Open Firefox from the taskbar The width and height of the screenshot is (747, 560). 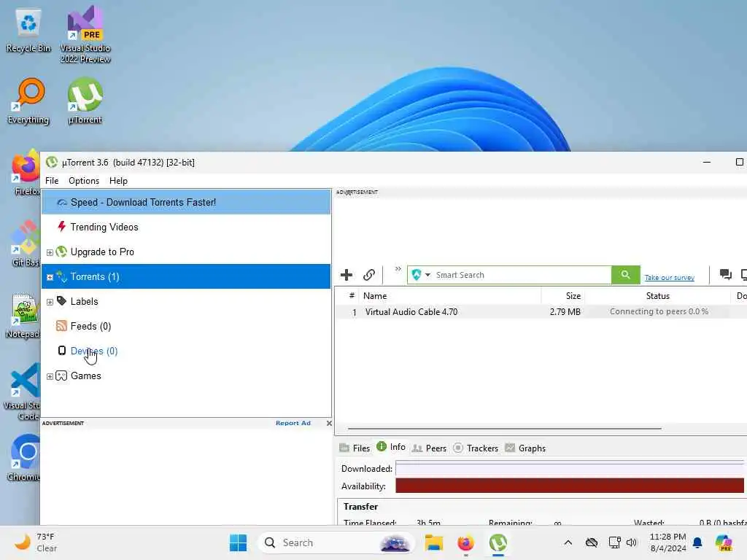click(x=465, y=542)
